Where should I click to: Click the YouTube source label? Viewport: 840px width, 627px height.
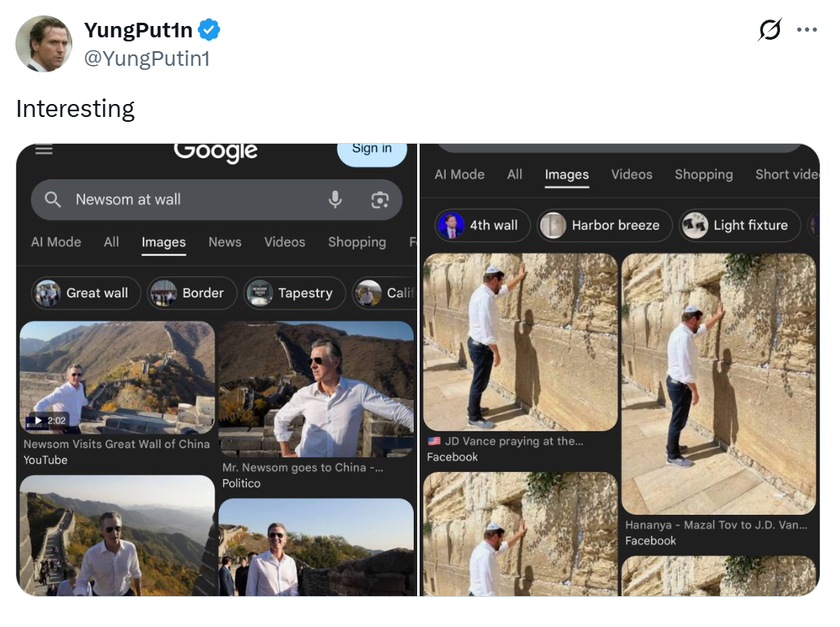point(45,460)
